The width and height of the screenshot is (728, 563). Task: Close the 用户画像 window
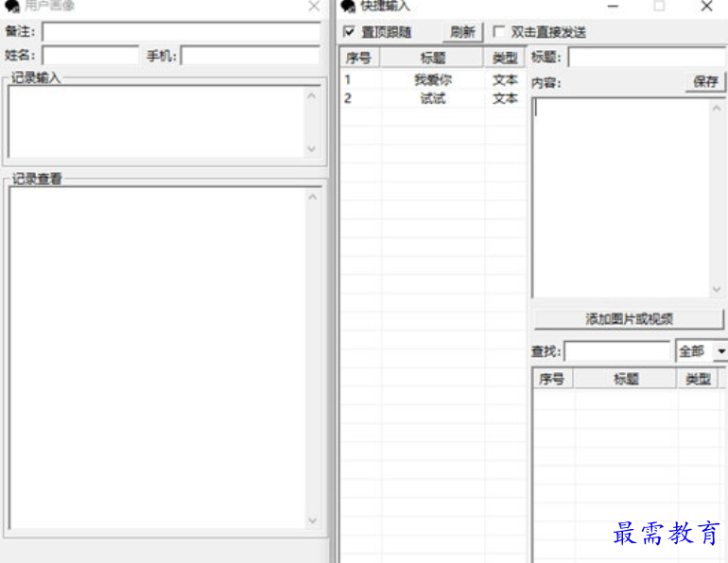tap(314, 6)
